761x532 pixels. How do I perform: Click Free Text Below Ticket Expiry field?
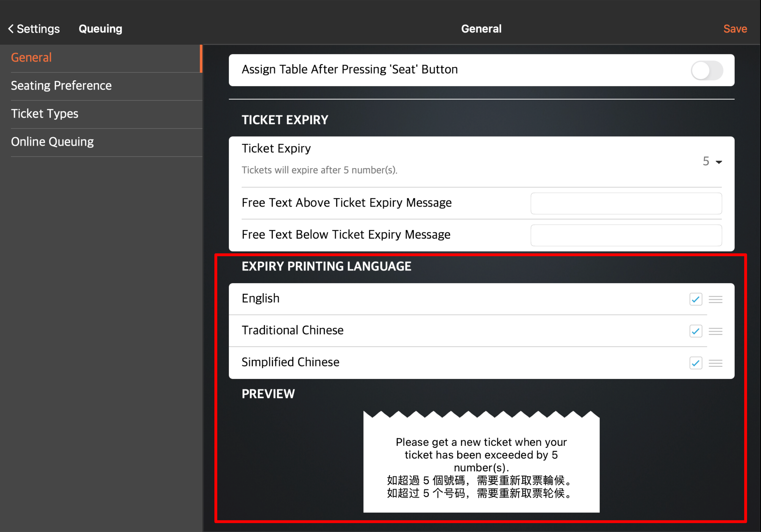[x=626, y=235]
